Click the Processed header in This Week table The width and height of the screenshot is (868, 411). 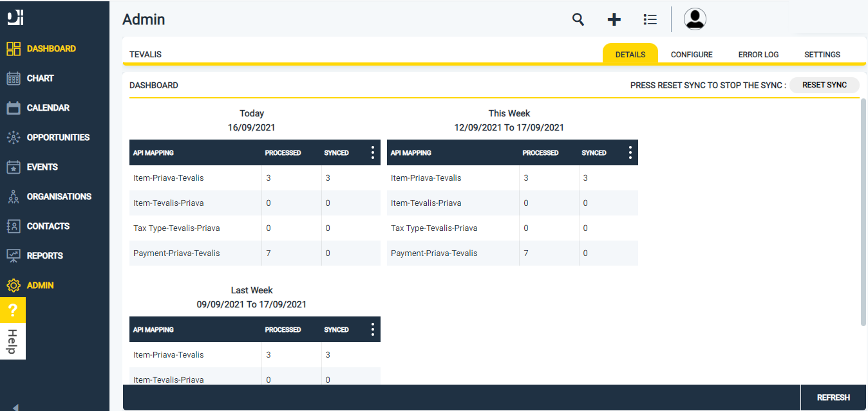(x=540, y=153)
